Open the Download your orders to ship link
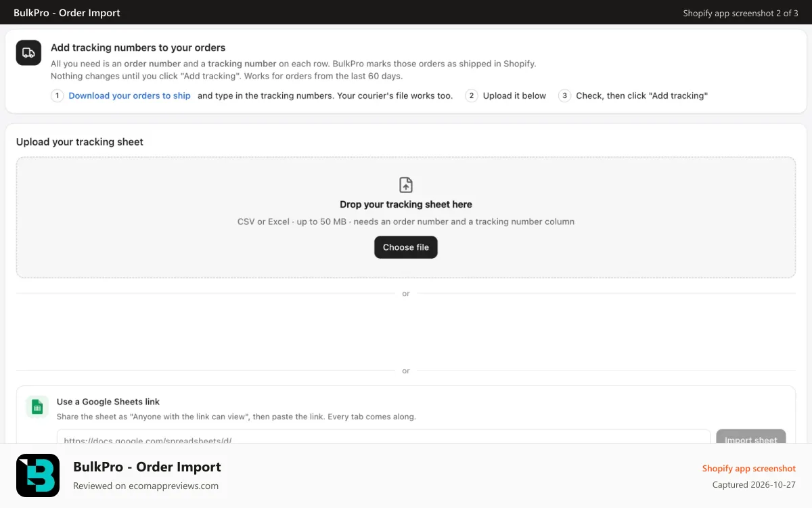812x508 pixels. point(129,96)
